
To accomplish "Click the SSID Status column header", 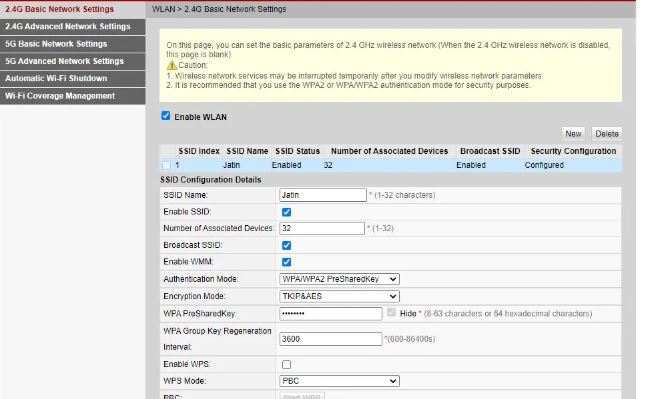I will pyautogui.click(x=298, y=151).
